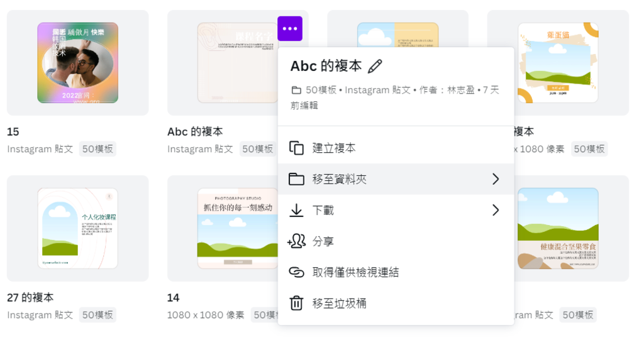This screenshot has width=644, height=340.
Task: Click the pencil icon to rename Abc 的複本
Action: (375, 66)
